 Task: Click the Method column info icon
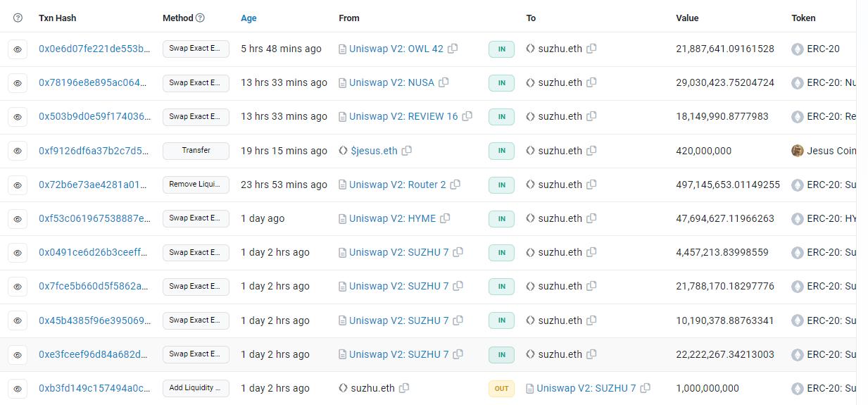click(200, 18)
